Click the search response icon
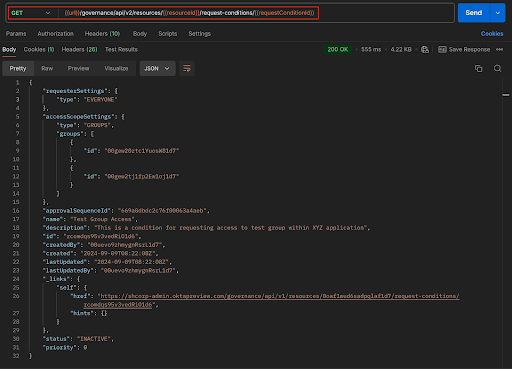 (497, 68)
